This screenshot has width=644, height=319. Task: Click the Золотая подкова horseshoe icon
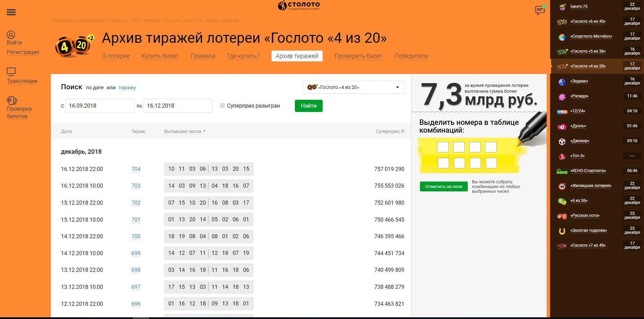562,231
